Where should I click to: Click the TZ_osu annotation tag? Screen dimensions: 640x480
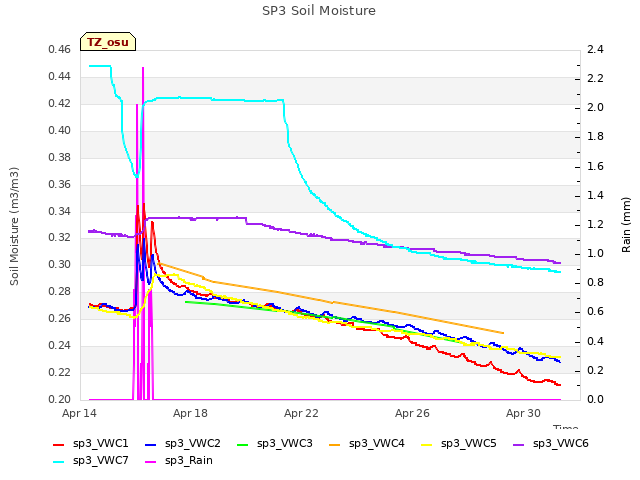point(108,42)
